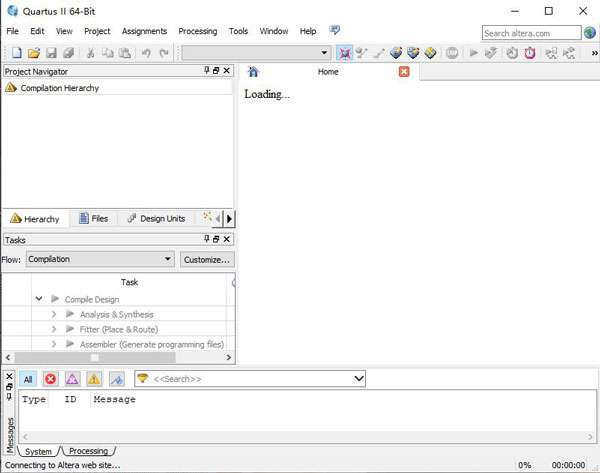
Task: Click the Customize... button
Action: [x=207, y=259]
